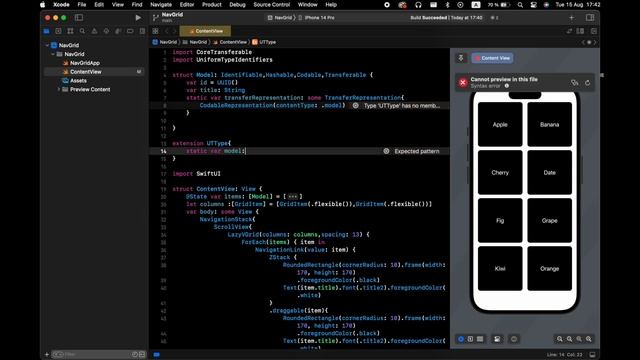
Task: Go forward in editor history
Action: tap(174, 31)
